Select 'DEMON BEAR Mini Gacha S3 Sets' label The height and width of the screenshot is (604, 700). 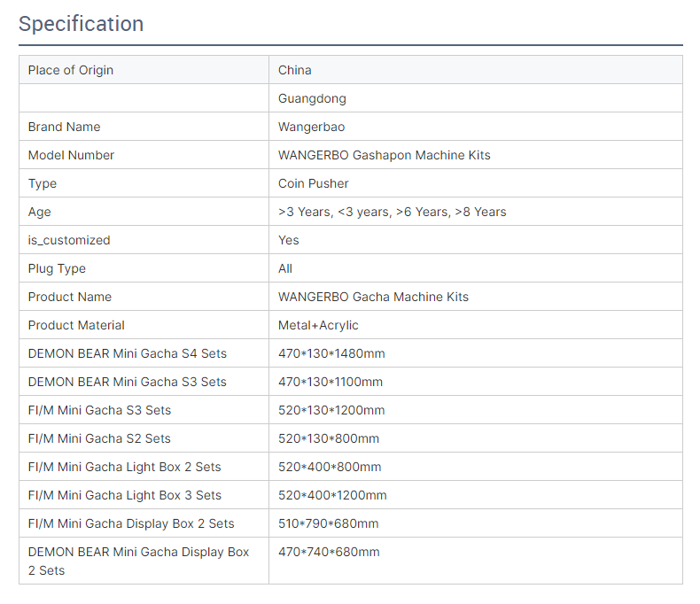point(128,382)
